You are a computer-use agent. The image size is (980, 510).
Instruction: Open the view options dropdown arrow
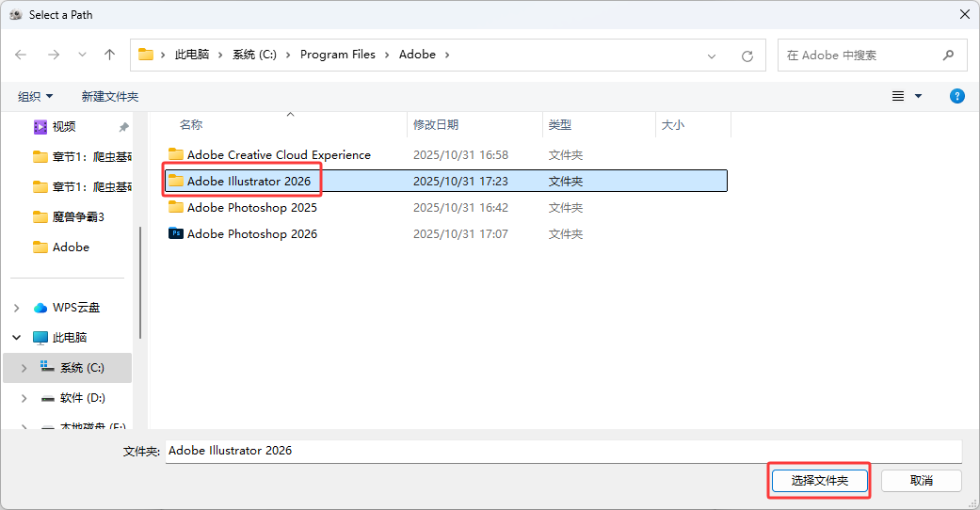click(918, 96)
